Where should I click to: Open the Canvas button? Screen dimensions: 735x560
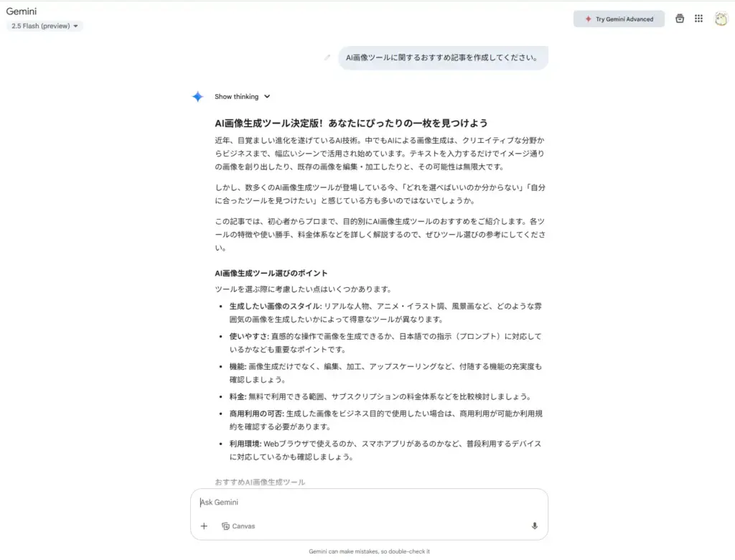[x=238, y=526]
